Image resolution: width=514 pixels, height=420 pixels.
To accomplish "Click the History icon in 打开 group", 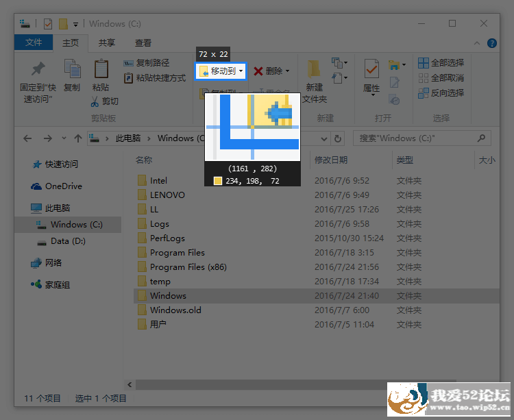I will (394, 99).
